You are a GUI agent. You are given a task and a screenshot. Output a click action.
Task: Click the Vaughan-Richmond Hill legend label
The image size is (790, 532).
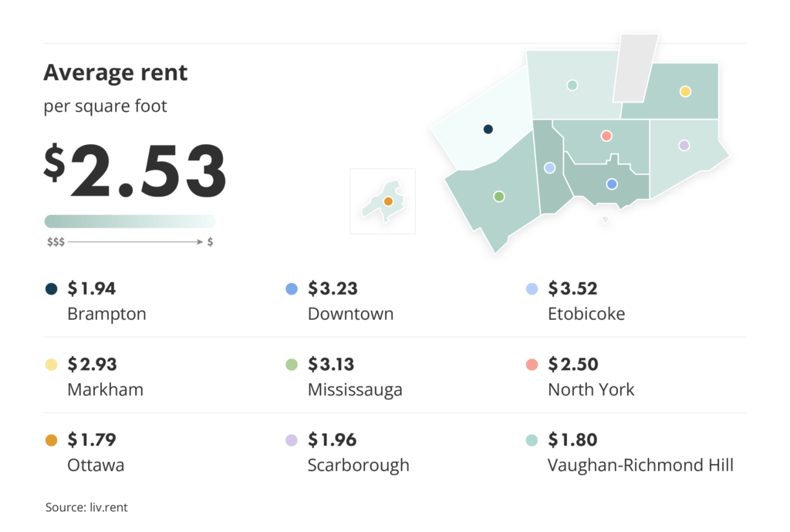point(640,465)
